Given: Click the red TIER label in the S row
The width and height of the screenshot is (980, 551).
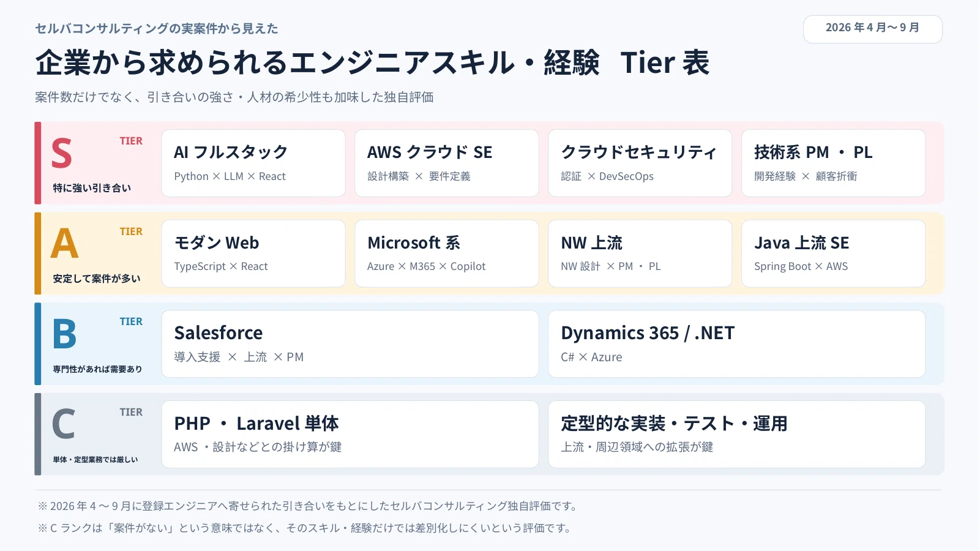Looking at the screenshot, I should tap(131, 141).
